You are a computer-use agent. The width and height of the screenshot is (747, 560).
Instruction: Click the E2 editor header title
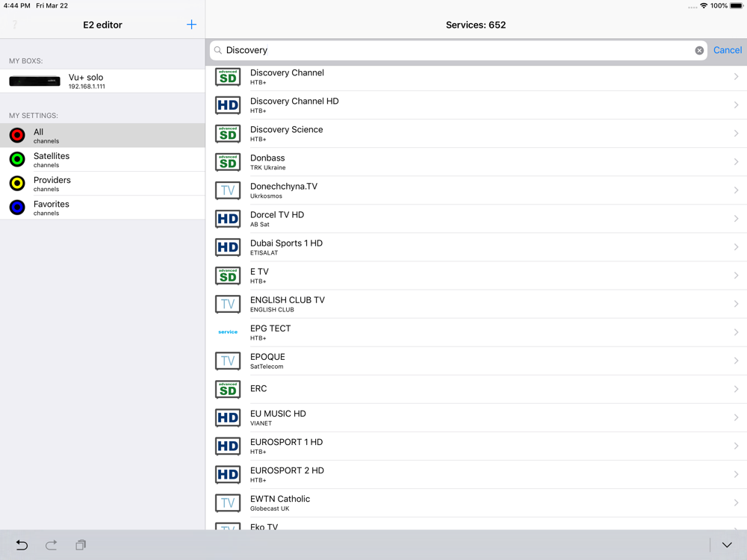tap(102, 25)
